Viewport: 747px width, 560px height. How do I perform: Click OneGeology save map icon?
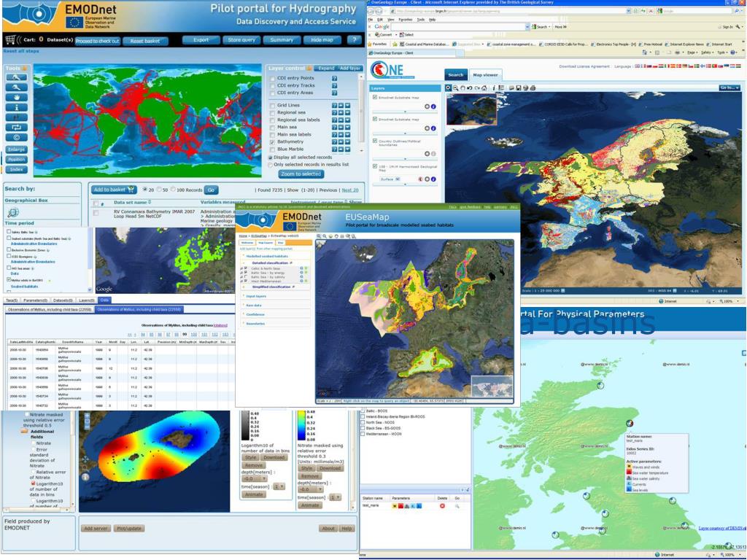point(519,88)
